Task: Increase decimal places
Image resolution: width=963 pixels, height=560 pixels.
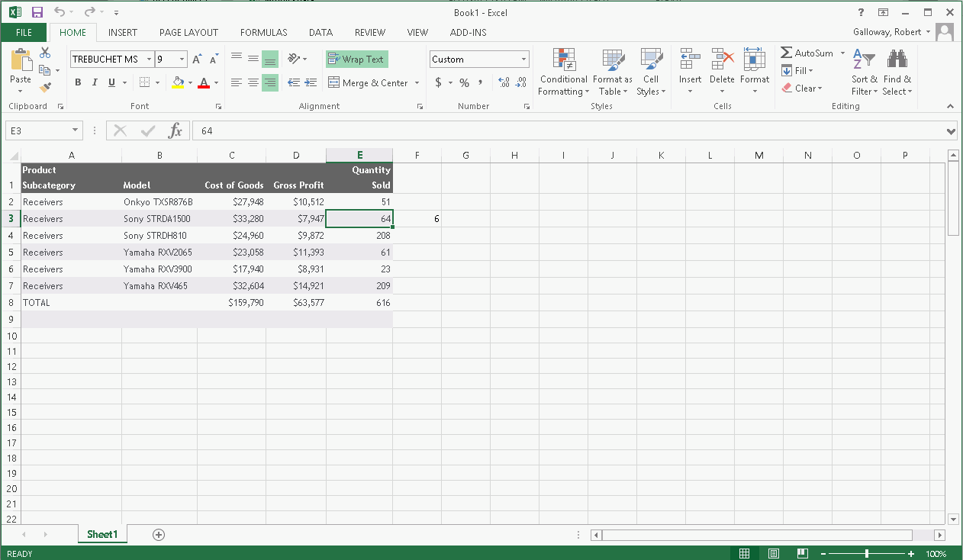Action: pos(504,82)
